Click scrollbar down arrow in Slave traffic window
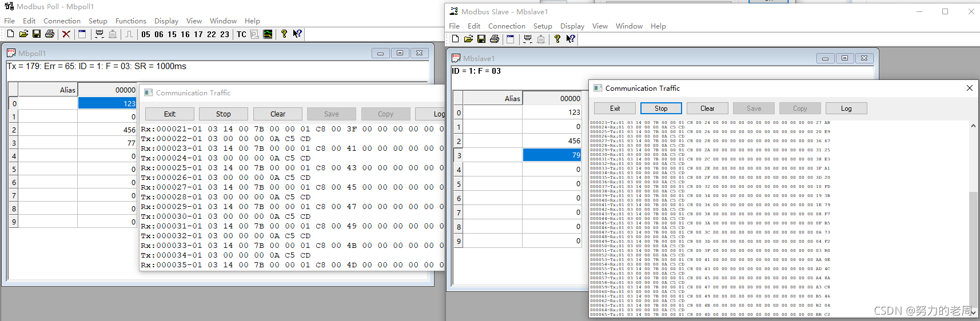The width and height of the screenshot is (980, 321). (x=973, y=313)
